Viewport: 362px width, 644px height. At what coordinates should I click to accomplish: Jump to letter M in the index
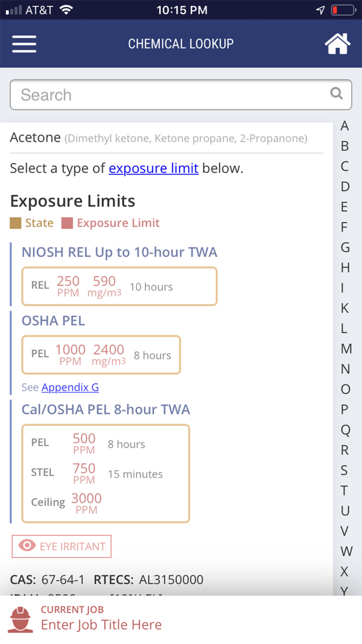pos(346,348)
